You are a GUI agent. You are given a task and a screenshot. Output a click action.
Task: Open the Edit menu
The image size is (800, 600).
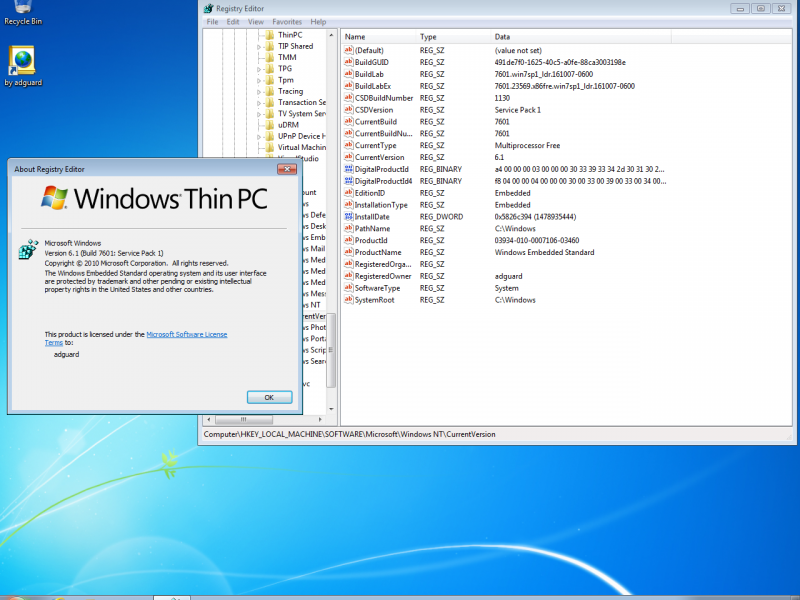point(233,22)
